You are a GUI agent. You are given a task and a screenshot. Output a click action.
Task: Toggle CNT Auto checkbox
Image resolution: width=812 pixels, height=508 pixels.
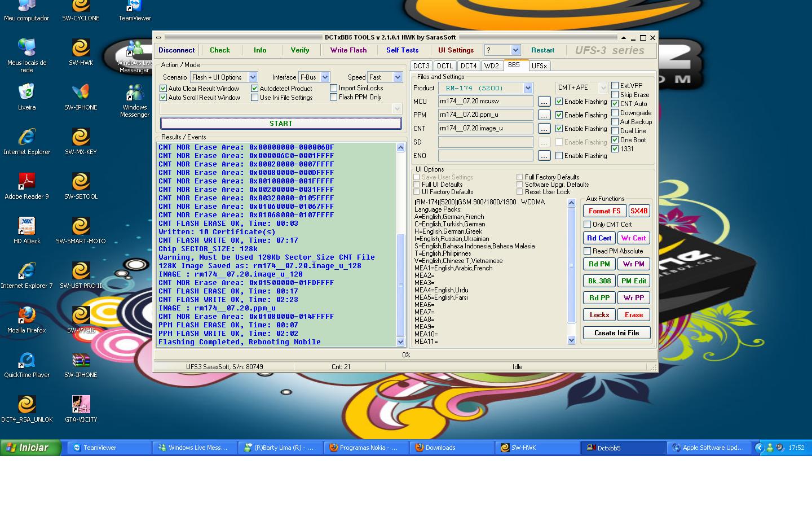pyautogui.click(x=615, y=104)
